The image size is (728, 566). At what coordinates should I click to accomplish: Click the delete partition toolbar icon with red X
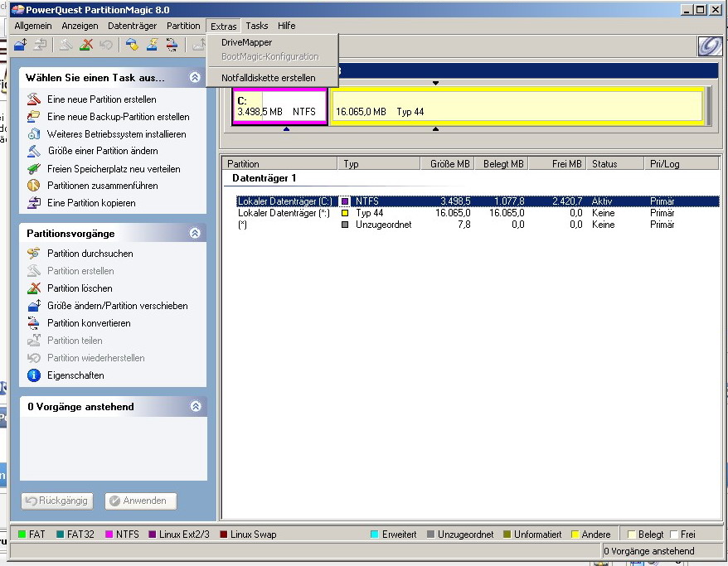point(86,45)
